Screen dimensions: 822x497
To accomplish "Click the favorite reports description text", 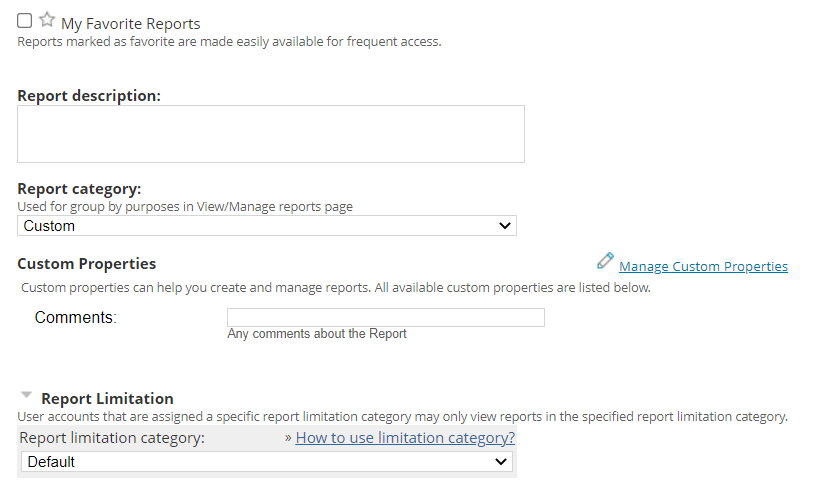I will 229,42.
